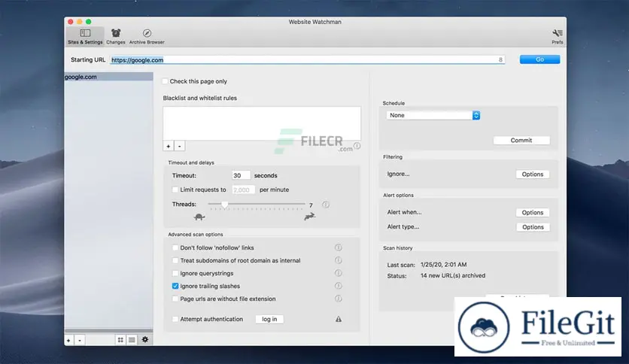This screenshot has height=364, width=629.
Task: Show info for Ignore trailing slashes option
Action: click(x=338, y=286)
